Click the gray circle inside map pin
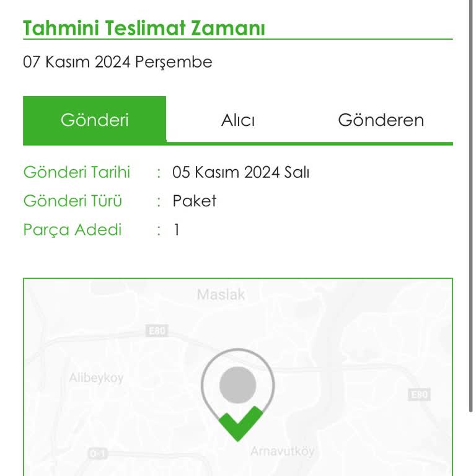This screenshot has width=476, height=476. (238, 385)
